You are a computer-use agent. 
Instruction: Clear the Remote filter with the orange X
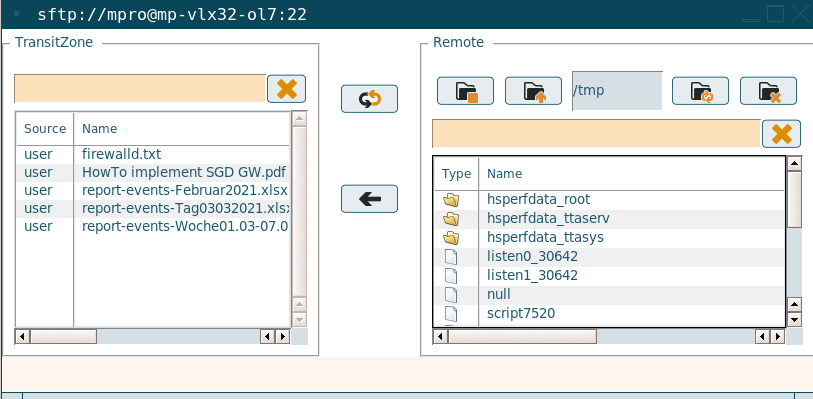(x=781, y=134)
